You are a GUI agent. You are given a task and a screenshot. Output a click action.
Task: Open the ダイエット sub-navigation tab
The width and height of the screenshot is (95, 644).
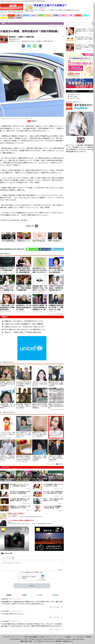click(4, 18)
